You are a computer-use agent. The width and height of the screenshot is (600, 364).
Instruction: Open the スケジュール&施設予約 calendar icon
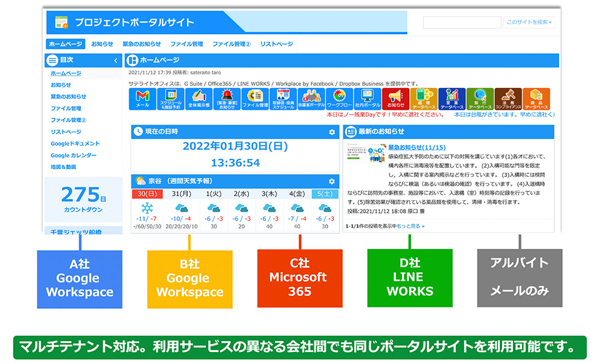(170, 99)
